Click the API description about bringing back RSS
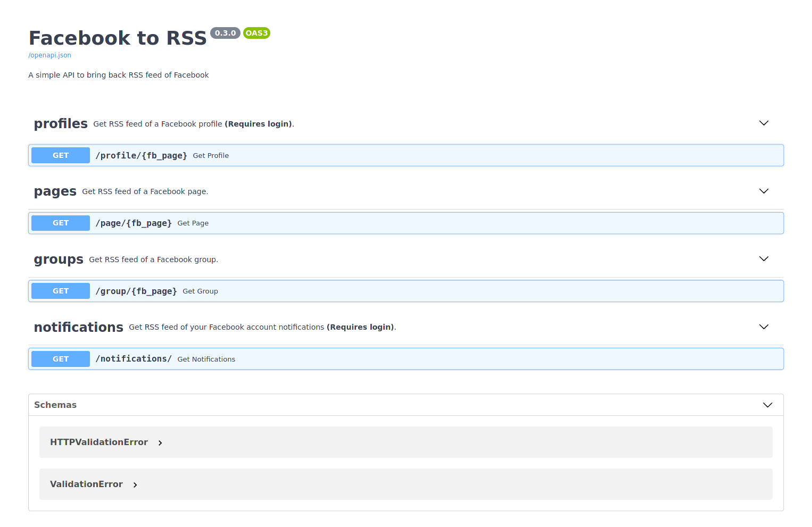 pyautogui.click(x=119, y=75)
